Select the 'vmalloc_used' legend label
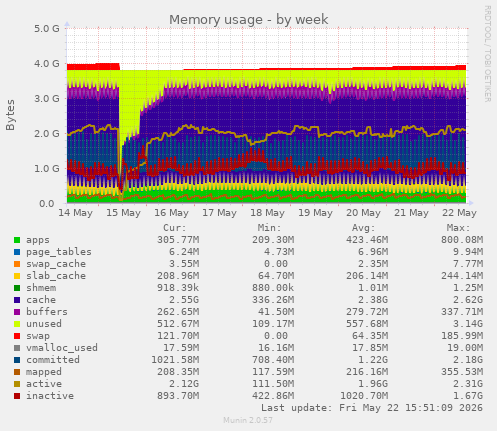 click(62, 348)
